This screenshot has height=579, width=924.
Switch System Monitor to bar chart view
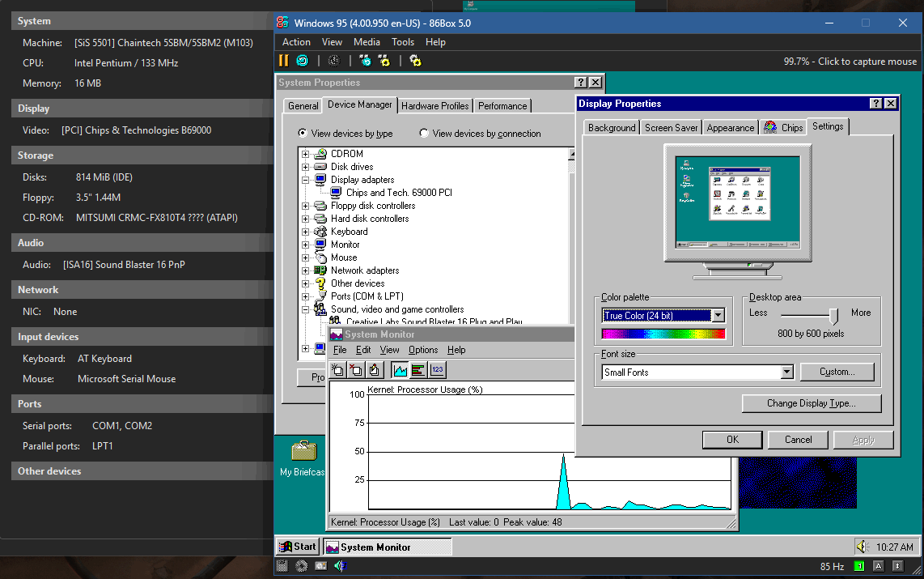(x=418, y=369)
